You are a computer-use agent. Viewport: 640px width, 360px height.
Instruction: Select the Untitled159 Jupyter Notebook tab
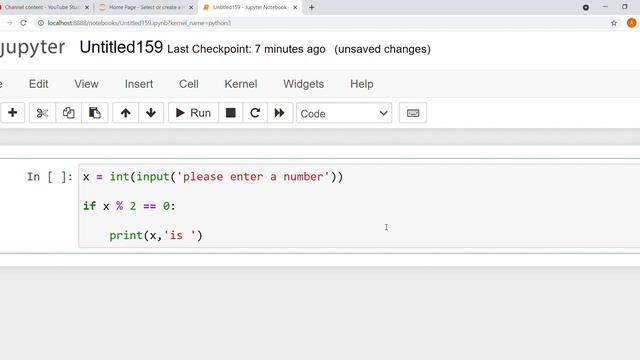[x=249, y=7]
